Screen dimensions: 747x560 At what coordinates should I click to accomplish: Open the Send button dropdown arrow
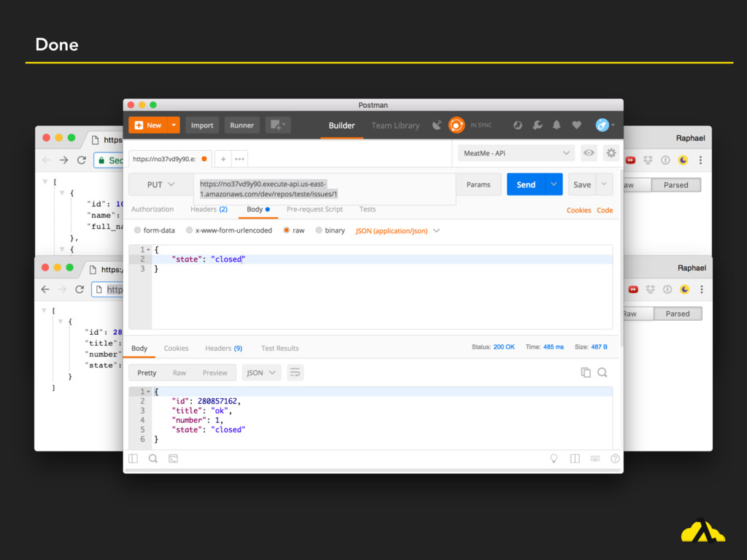click(x=554, y=184)
